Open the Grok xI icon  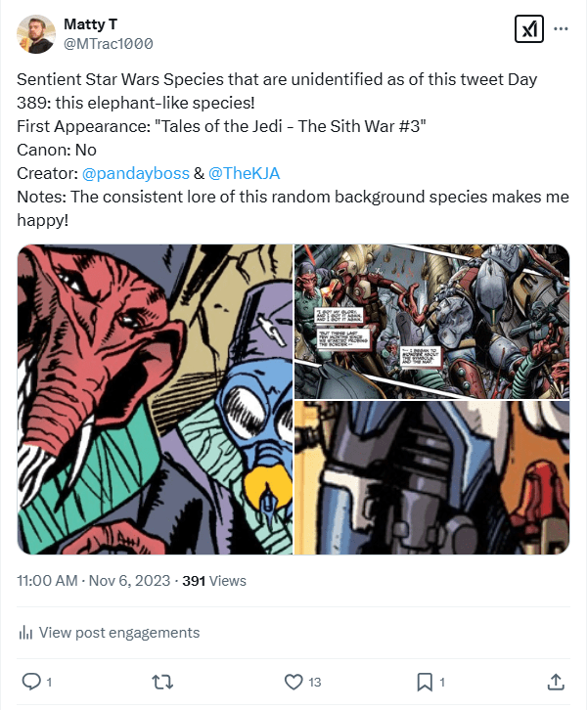point(528,29)
